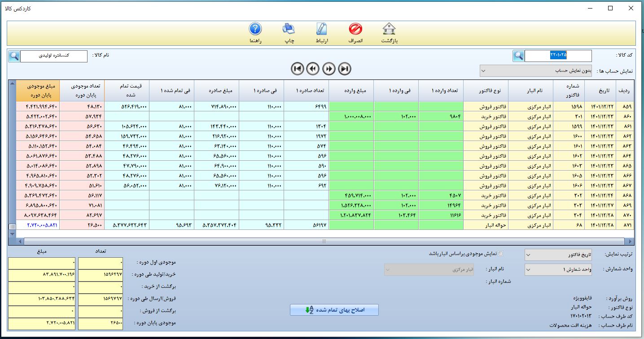Image resolution: width=644 pixels, height=339 pixels.
Task: Click search magnifier next to نام کالا field
Action: 14,56
